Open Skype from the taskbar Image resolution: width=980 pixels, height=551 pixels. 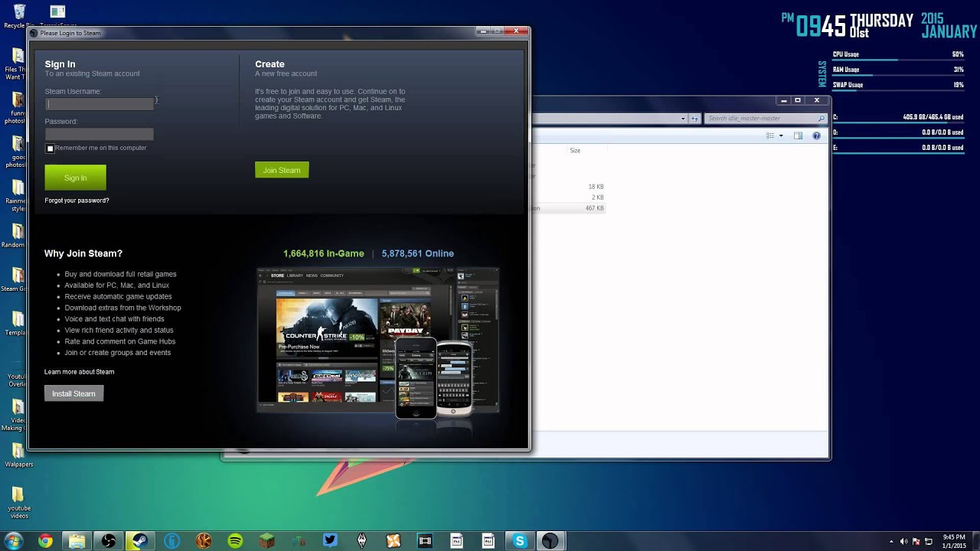(520, 541)
